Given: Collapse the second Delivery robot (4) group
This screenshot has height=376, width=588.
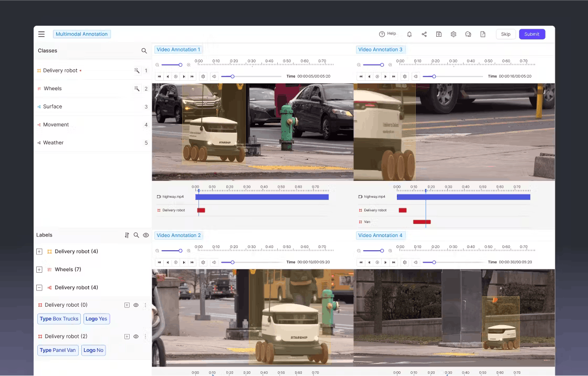Looking at the screenshot, I should (x=39, y=287).
